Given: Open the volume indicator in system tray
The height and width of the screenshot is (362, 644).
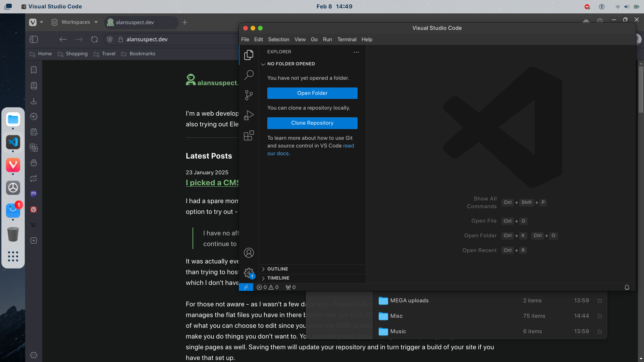Looking at the screenshot, I should coord(627,7).
